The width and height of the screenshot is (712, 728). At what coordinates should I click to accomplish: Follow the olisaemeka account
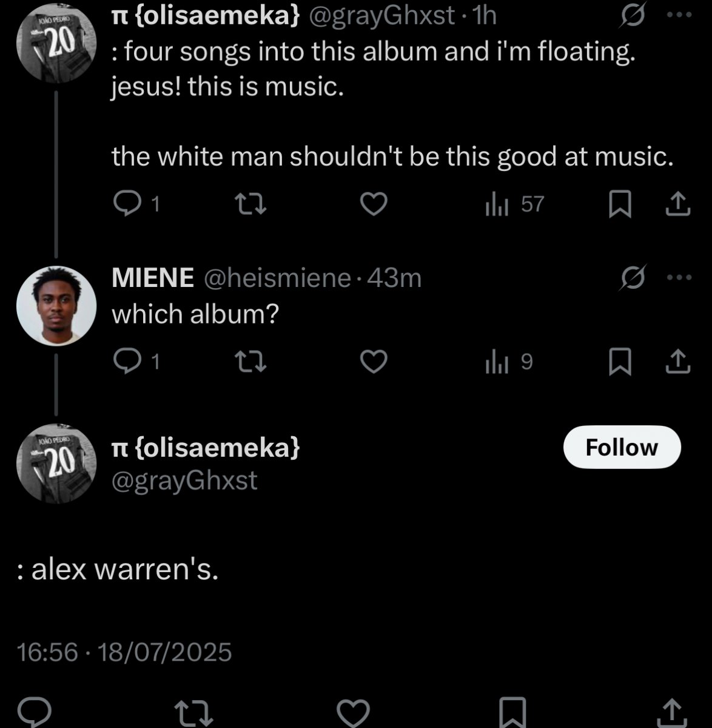622,447
